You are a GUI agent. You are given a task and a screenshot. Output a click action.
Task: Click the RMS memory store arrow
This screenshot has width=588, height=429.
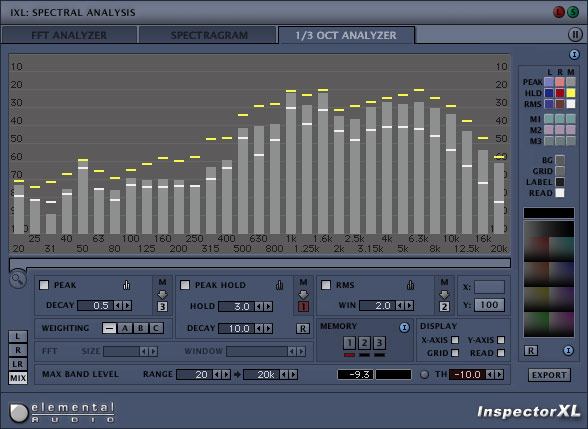(444, 295)
